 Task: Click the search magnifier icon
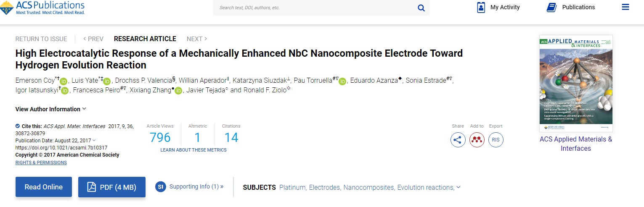point(421,8)
